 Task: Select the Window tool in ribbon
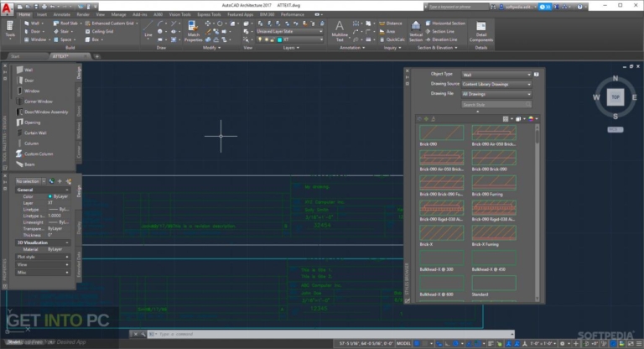tap(35, 39)
